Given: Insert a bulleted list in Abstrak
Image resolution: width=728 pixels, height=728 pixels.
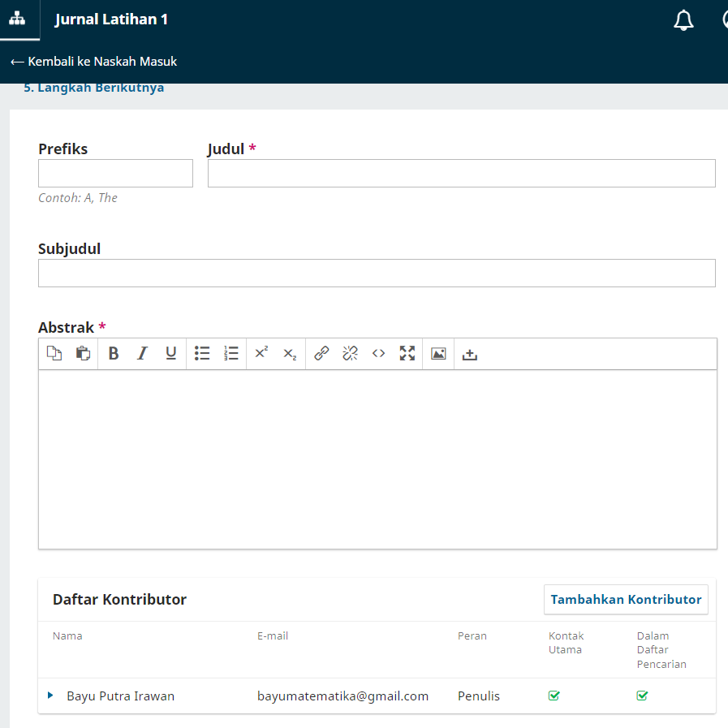Looking at the screenshot, I should click(202, 354).
